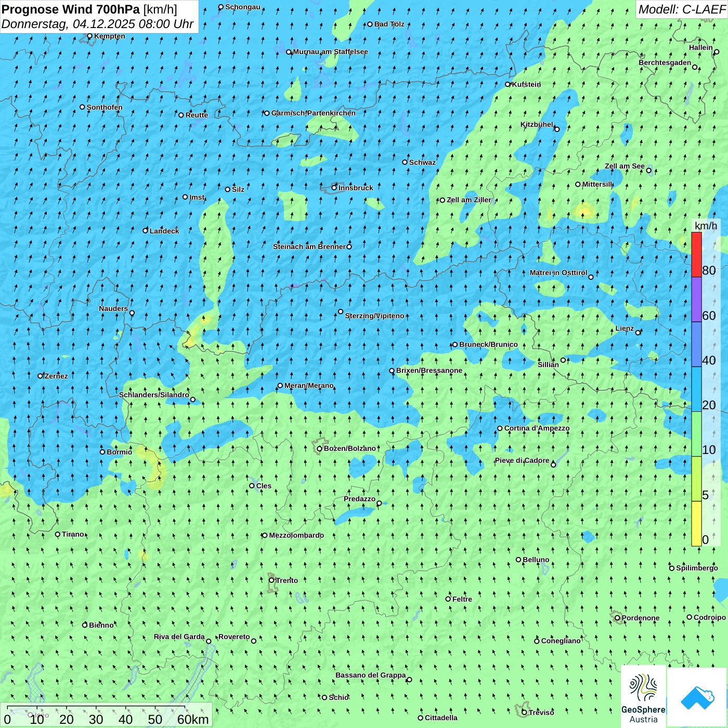728x728 pixels.
Task: Click the Garmisch-Partenkirchen marker
Action: pos(267,113)
